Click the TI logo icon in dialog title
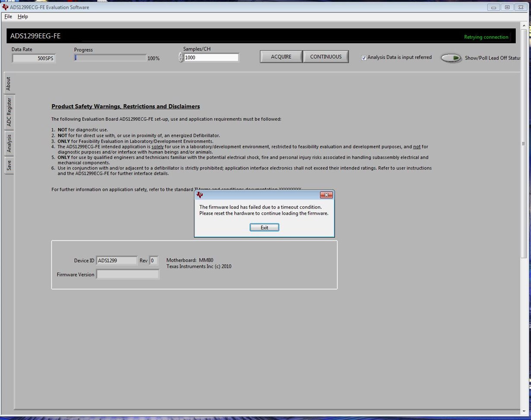The height and width of the screenshot is (420, 531). coord(199,195)
